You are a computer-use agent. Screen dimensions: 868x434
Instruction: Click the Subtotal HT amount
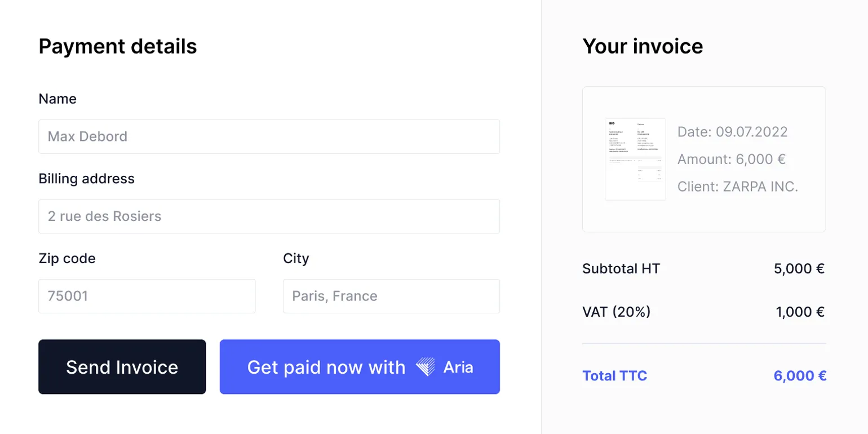tap(799, 269)
